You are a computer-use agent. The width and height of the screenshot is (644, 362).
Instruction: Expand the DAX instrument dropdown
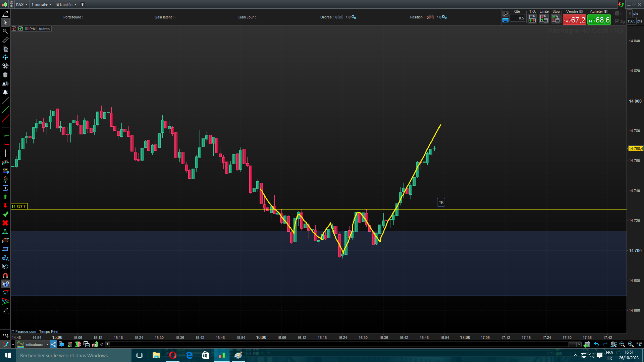click(22, 5)
